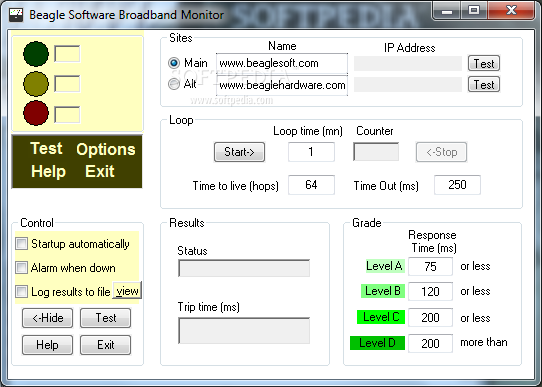Click the Main site IP Address field
This screenshot has height=387, width=542.
coord(408,64)
